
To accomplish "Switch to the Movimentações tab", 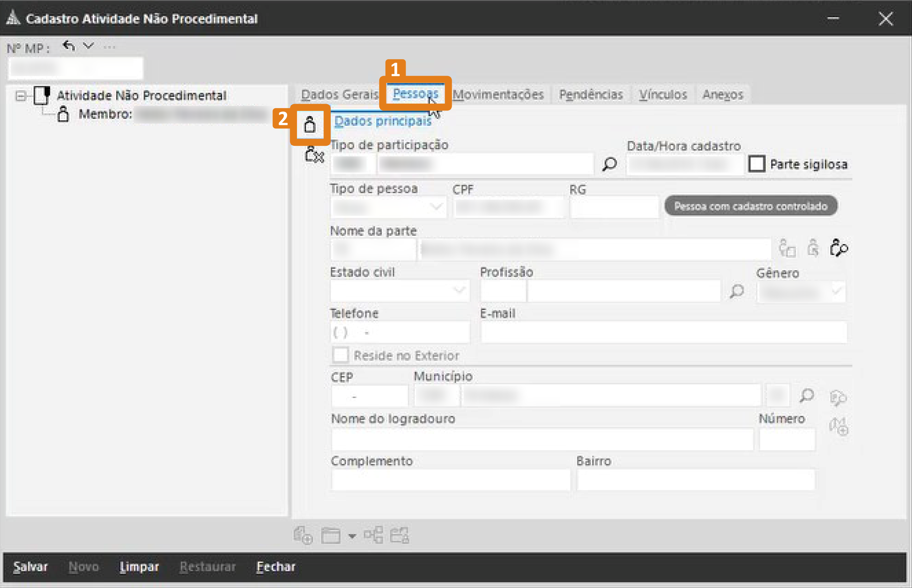I will coord(498,94).
